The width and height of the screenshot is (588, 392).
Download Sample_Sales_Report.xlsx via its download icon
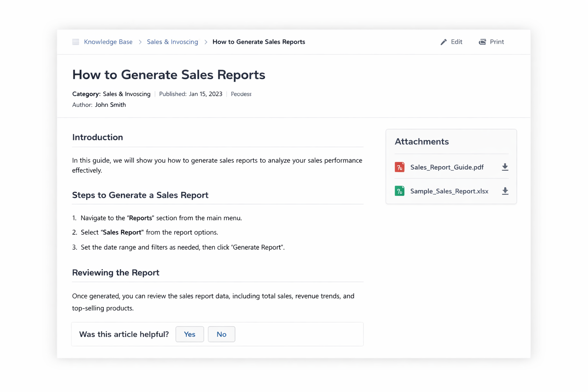click(505, 191)
